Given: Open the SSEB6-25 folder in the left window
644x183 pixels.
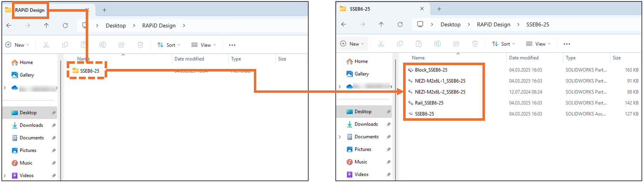Looking at the screenshot, I should (x=89, y=71).
